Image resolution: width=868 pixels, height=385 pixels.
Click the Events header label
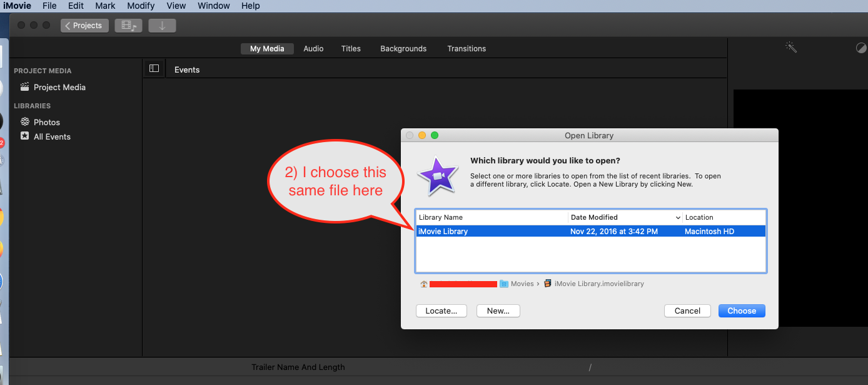tap(187, 69)
